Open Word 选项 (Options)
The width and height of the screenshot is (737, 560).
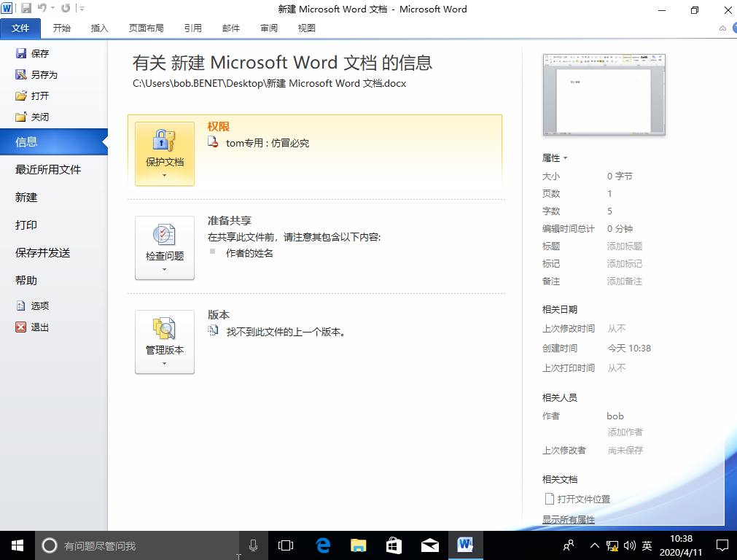32,306
